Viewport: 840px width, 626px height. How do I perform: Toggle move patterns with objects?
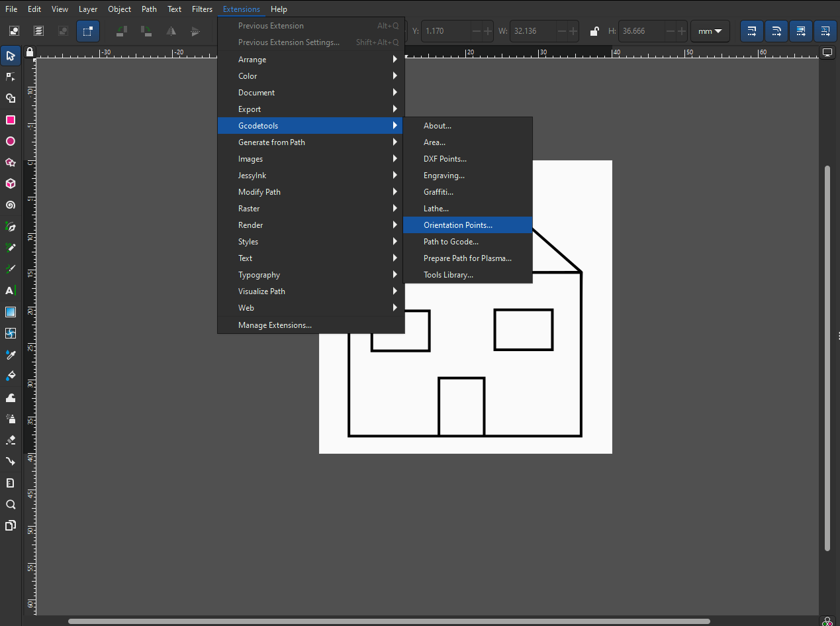[825, 31]
